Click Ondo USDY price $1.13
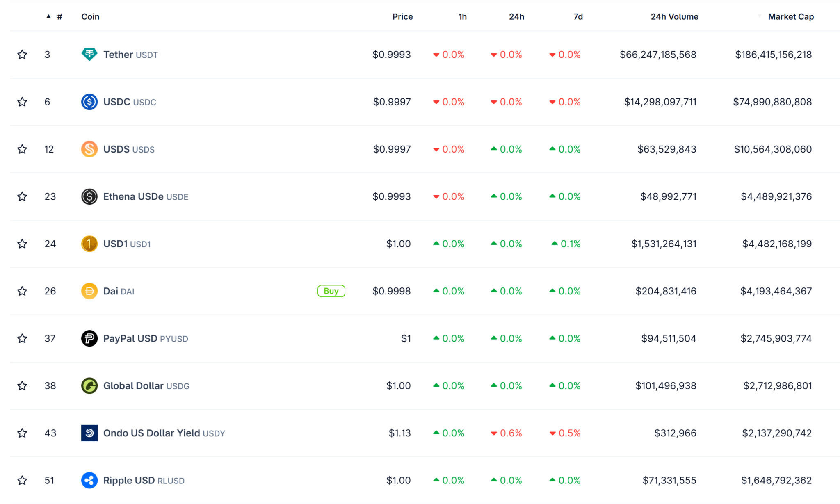 pyautogui.click(x=399, y=433)
